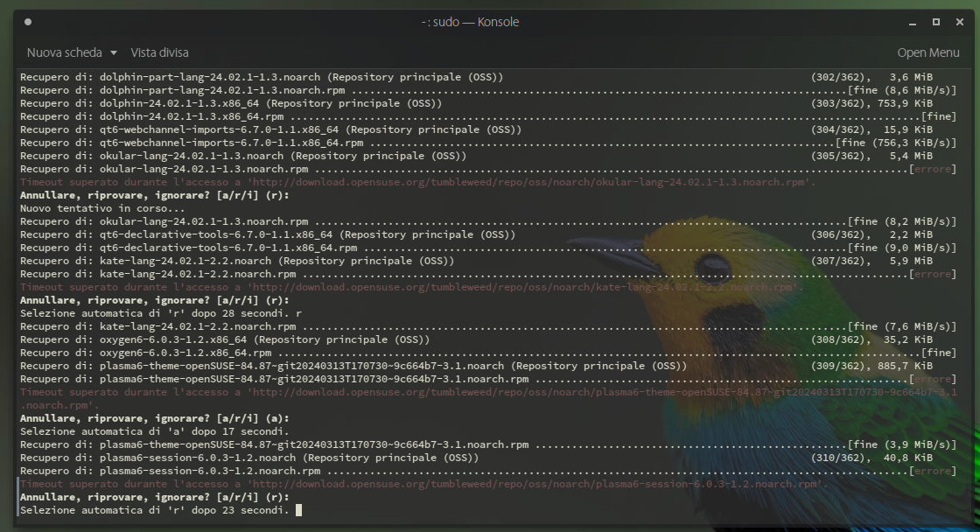
Task: Minimize the Konsole window
Action: coord(913,23)
